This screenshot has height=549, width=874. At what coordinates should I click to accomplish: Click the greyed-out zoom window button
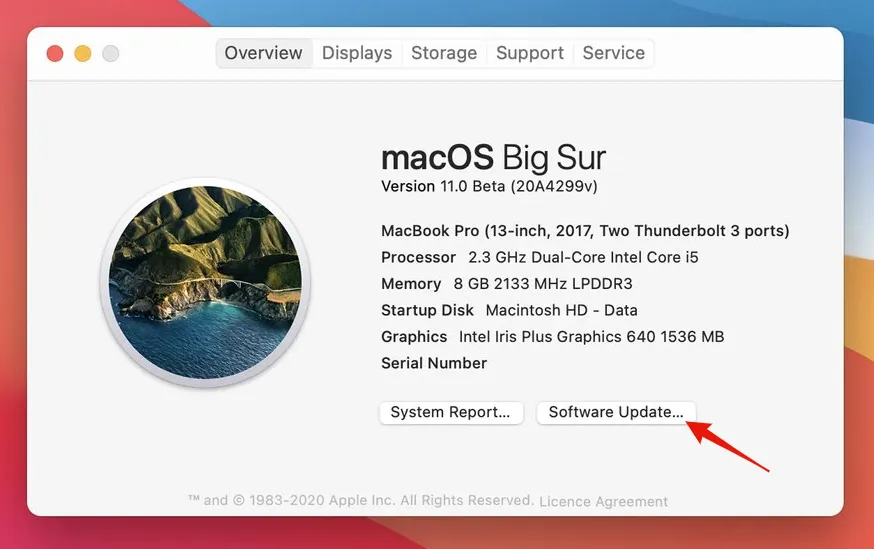(111, 53)
